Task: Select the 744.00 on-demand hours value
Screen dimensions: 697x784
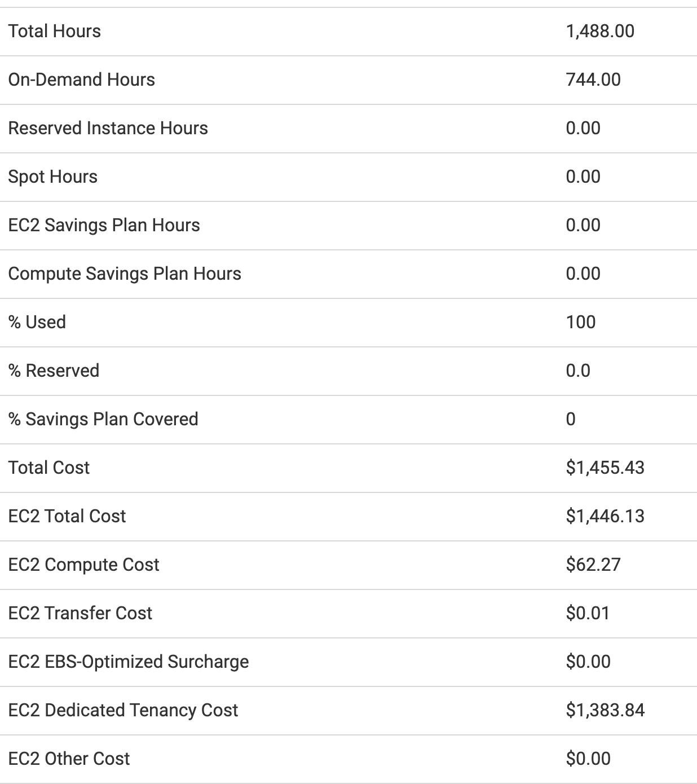Action: [x=593, y=80]
